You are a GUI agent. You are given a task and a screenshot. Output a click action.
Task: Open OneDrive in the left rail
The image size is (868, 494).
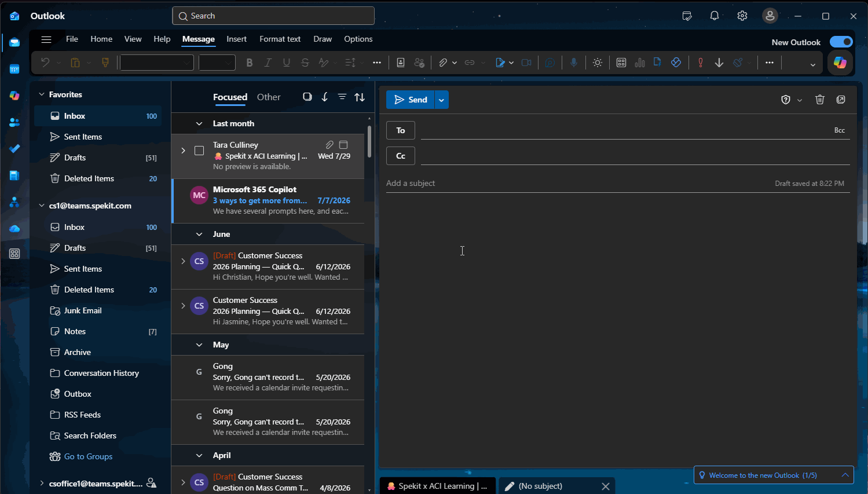click(x=14, y=229)
